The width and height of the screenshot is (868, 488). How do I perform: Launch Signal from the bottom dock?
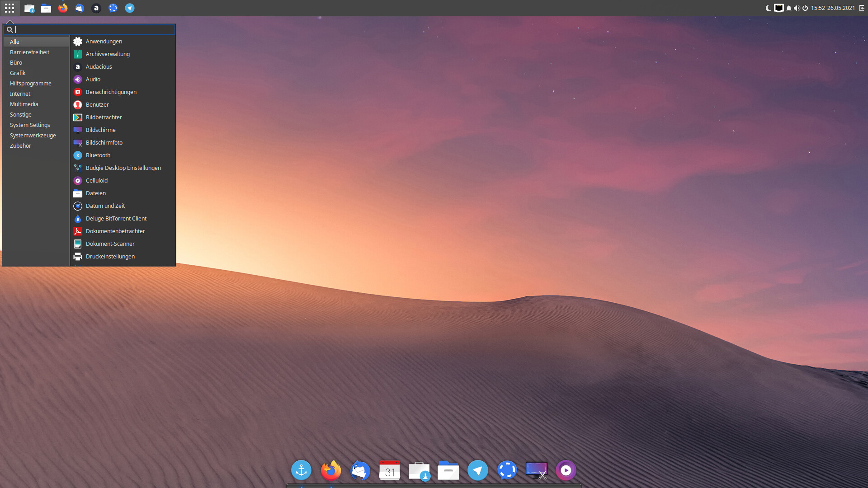coord(507,470)
